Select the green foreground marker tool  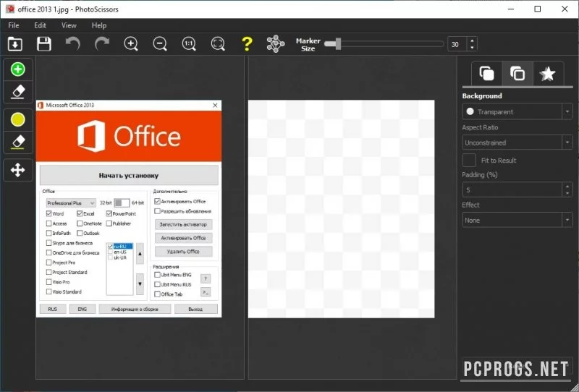tap(17, 69)
